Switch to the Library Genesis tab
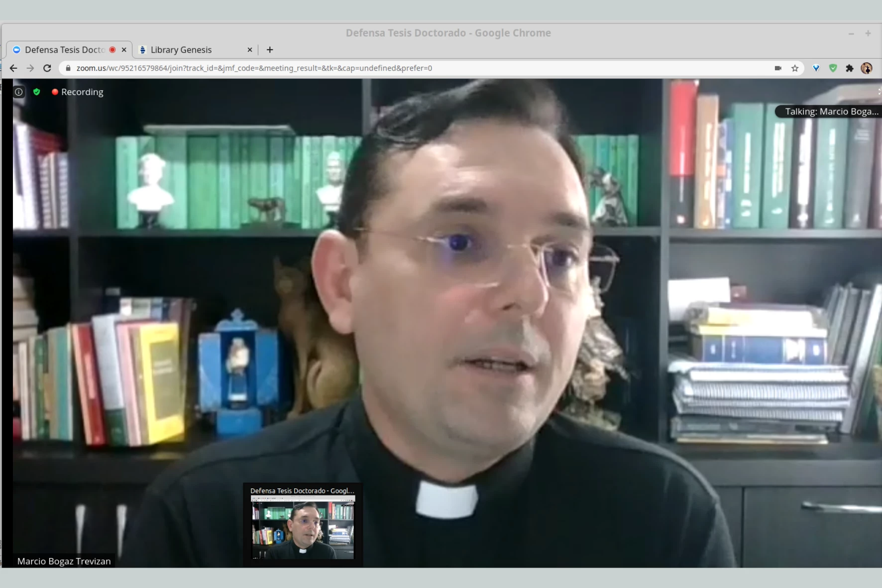Viewport: 882px width, 588px height. [x=189, y=50]
